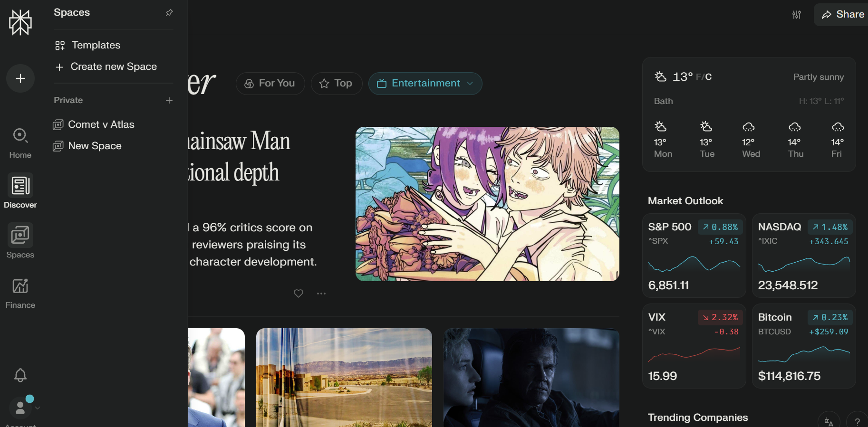Image resolution: width=868 pixels, height=427 pixels.
Task: Click the NASDAQ value 23,548.512
Action: pyautogui.click(x=788, y=285)
